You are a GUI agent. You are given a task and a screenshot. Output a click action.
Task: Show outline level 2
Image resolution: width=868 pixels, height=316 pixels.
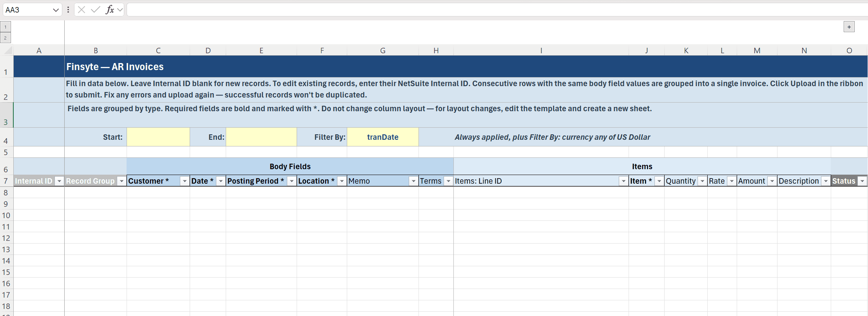click(x=5, y=38)
